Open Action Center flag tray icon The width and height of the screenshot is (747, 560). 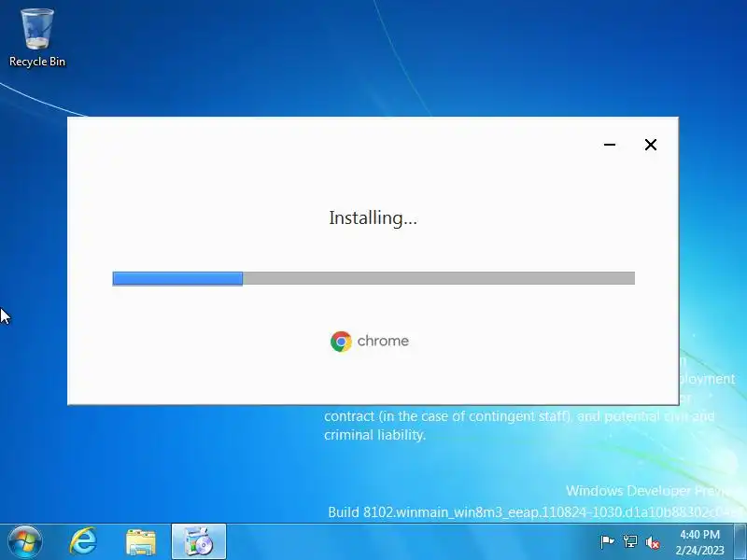click(x=607, y=542)
